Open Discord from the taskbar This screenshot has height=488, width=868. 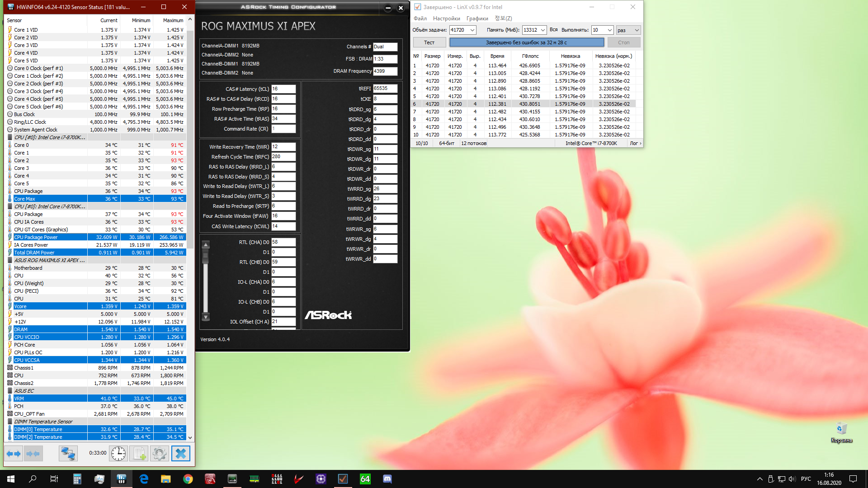coord(387,479)
